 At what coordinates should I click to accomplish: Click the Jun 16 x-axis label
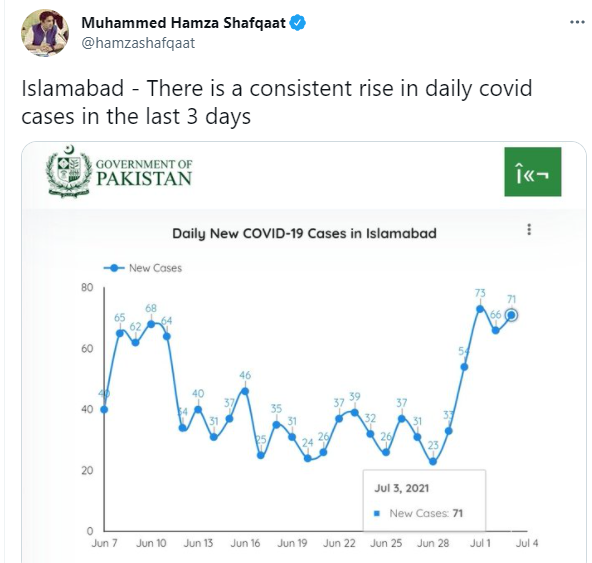click(x=245, y=543)
